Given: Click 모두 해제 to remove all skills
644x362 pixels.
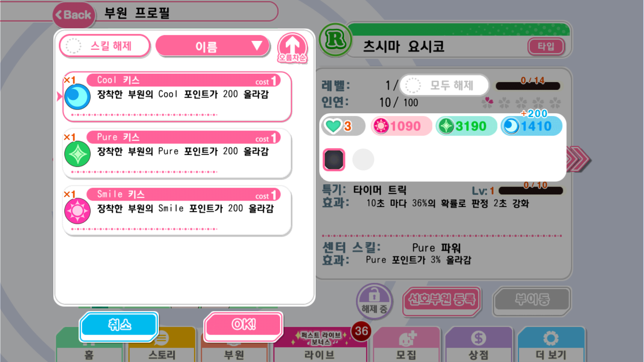Looking at the screenshot, I should (444, 85).
